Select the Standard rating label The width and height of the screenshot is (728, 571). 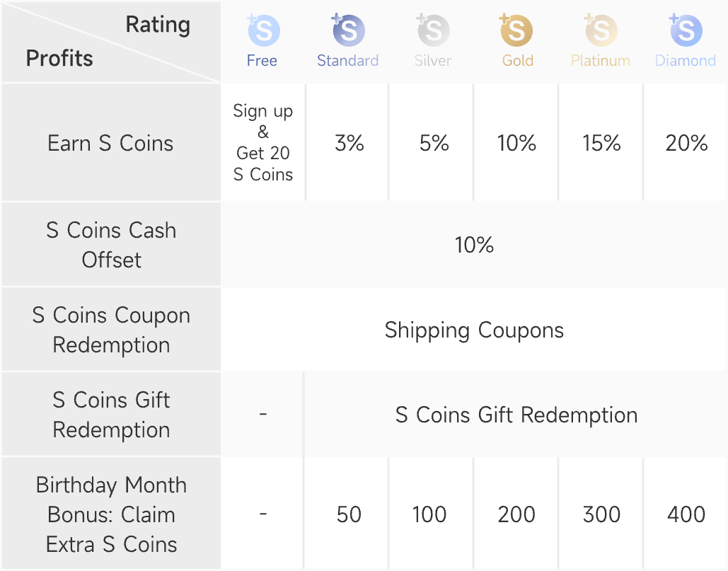point(347,61)
